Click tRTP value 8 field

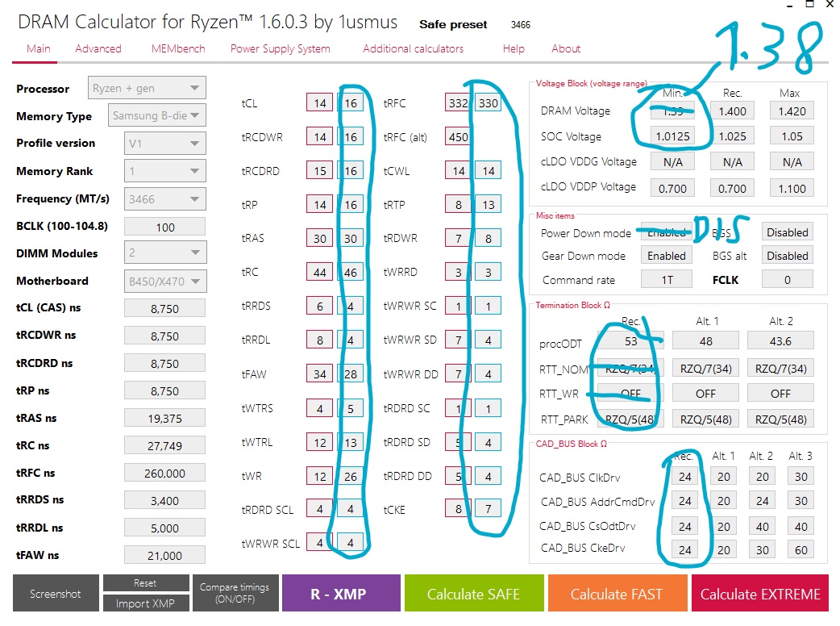coord(458,204)
